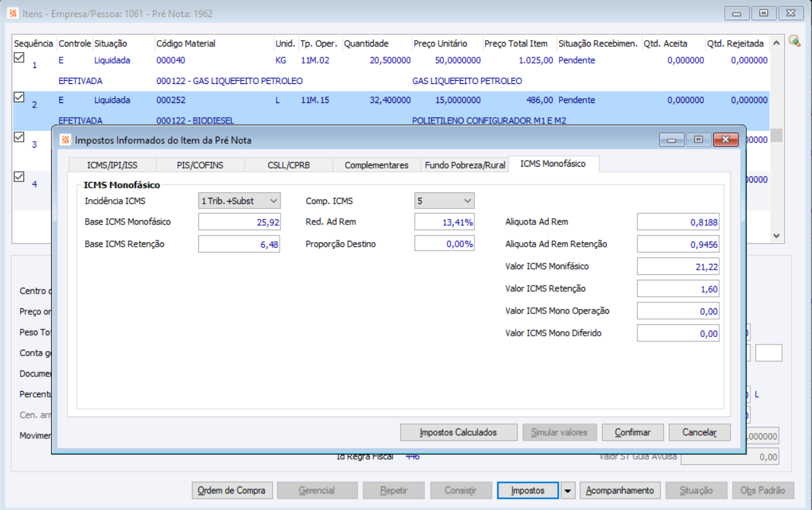
Task: Switch to the Fundo Pobreza/Rural tab
Action: 465,165
